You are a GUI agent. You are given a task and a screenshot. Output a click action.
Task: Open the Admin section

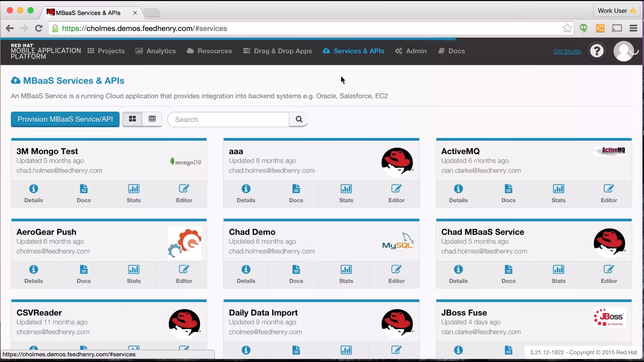click(x=411, y=51)
